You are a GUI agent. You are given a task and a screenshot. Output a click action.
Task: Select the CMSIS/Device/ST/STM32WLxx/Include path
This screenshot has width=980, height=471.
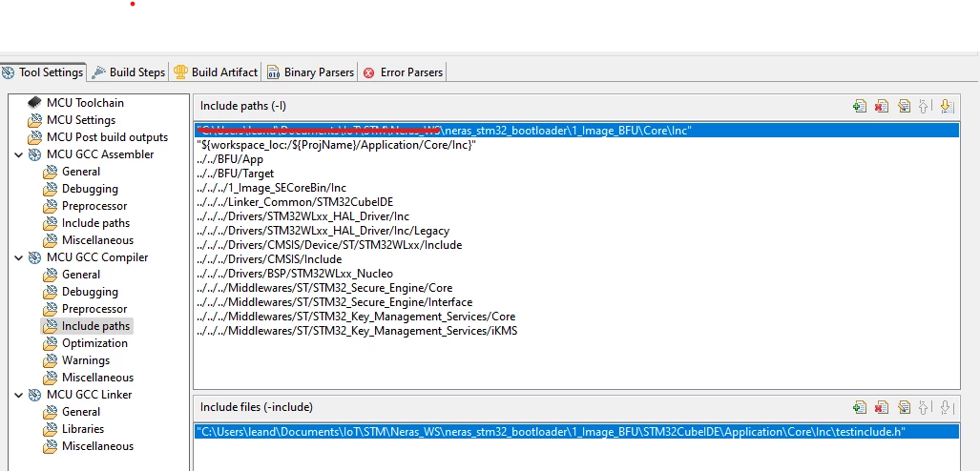[576, 245]
